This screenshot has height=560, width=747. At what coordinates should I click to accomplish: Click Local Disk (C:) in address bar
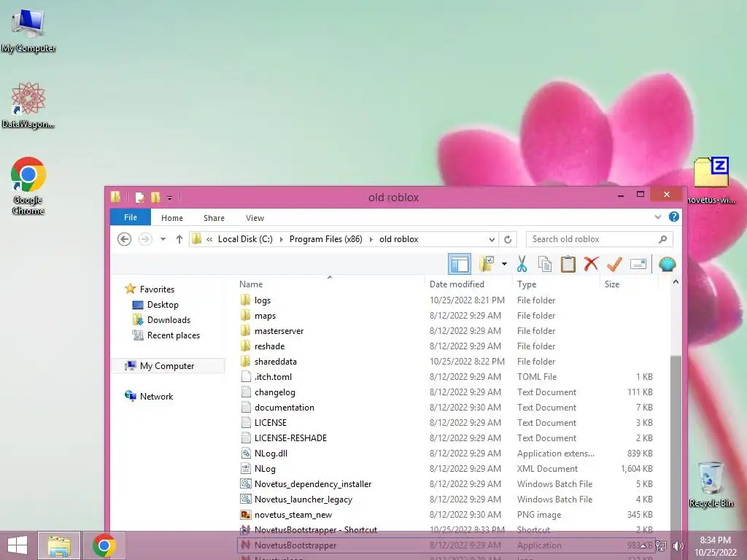(x=245, y=239)
